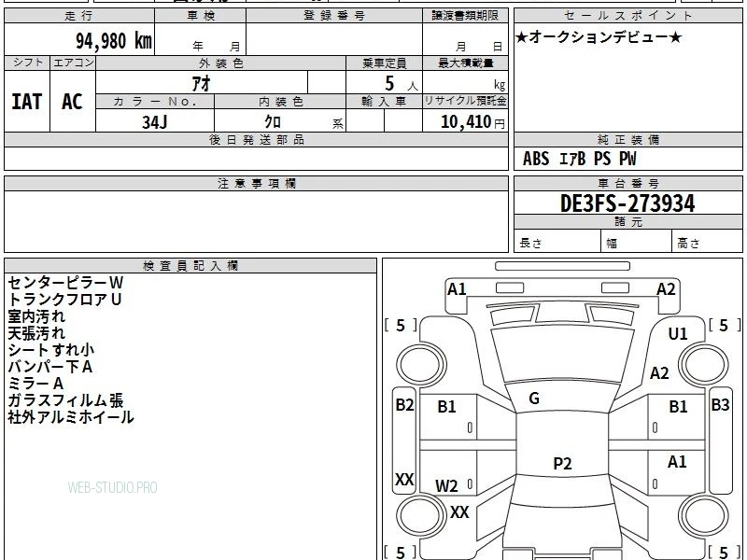Screen dimensions: 747x560
Task: Select the P2 mark on the roof
Action: click(x=562, y=463)
